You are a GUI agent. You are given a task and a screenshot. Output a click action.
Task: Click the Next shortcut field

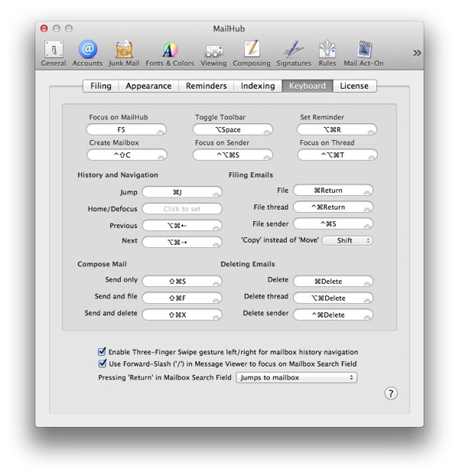tap(182, 243)
